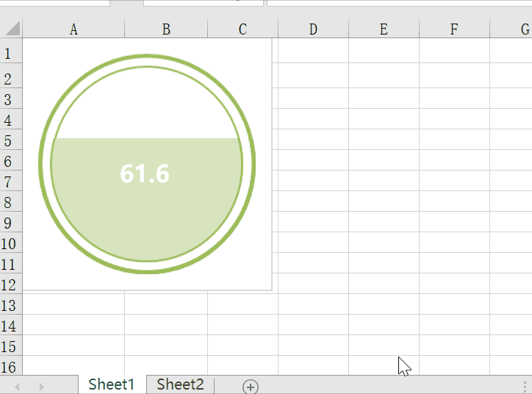Click the Select All corner triangle
Screen dimensions: 532x394
13,28
